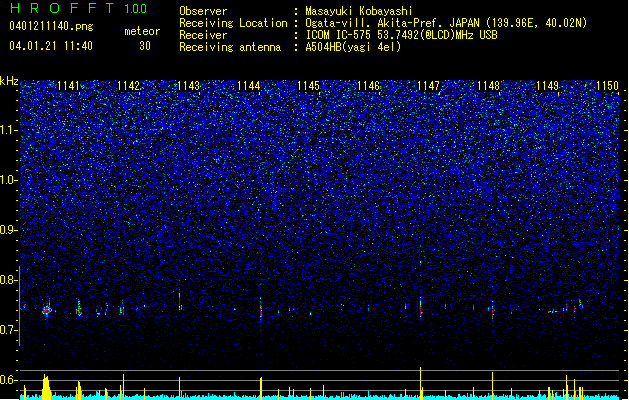Click the 1.0 kHz axis label
The height and width of the screenshot is (400, 629).
[x=9, y=180]
